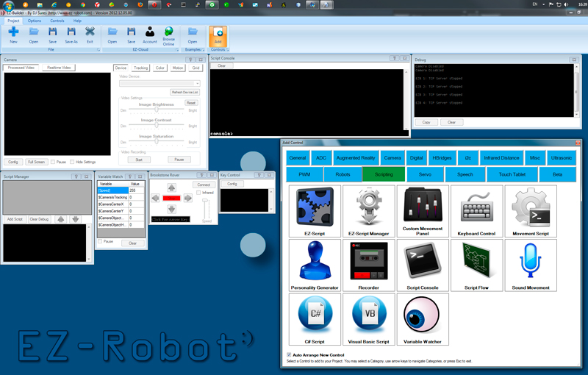
Task: Toggle Infrared checkbox in Brookstone Rover
Action: pos(198,193)
